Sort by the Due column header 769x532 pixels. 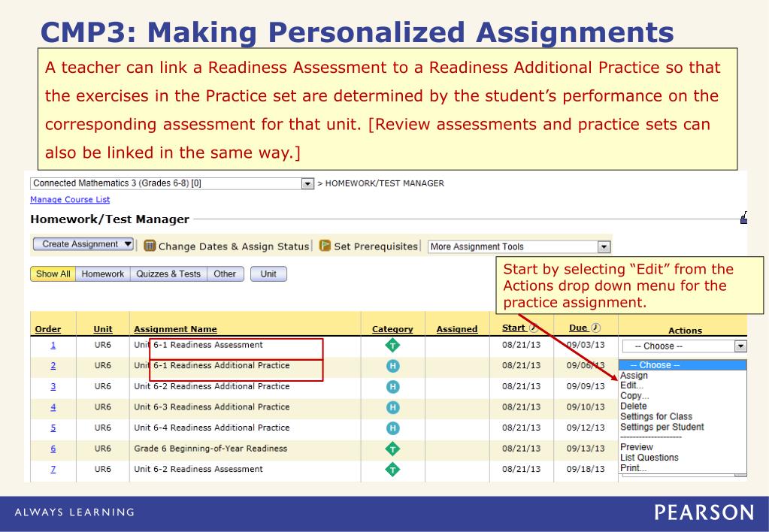tap(578, 328)
